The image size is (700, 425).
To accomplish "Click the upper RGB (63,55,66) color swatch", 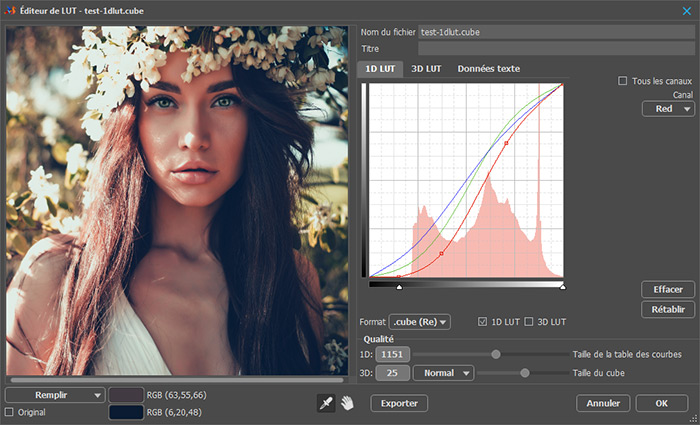I will (126, 395).
